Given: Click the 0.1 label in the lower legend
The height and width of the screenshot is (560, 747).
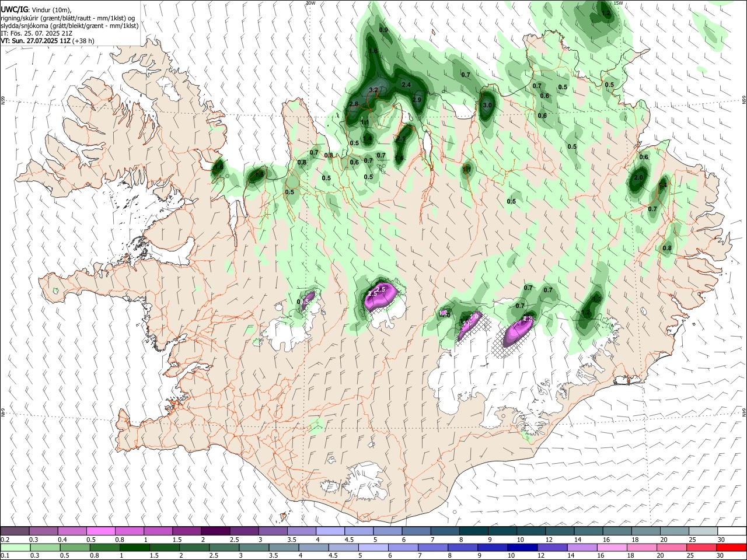Looking at the screenshot, I should click(5, 555).
